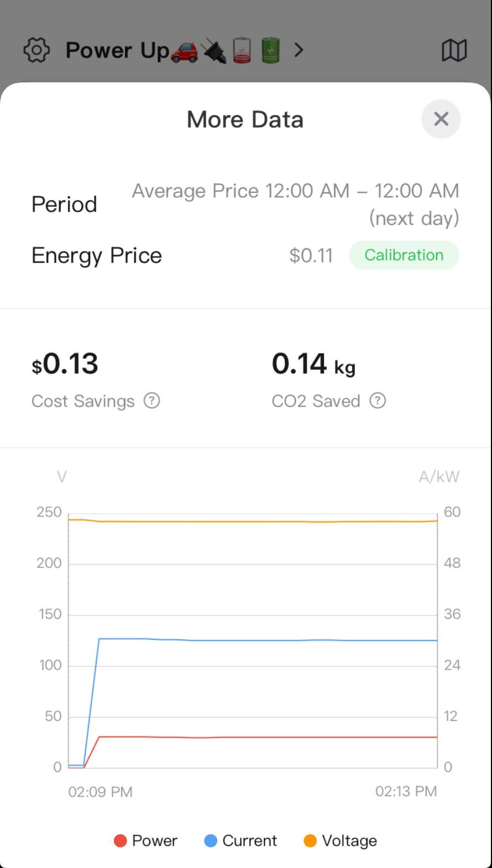Click the green charging battery emoji
The image size is (492, 868).
tap(270, 50)
